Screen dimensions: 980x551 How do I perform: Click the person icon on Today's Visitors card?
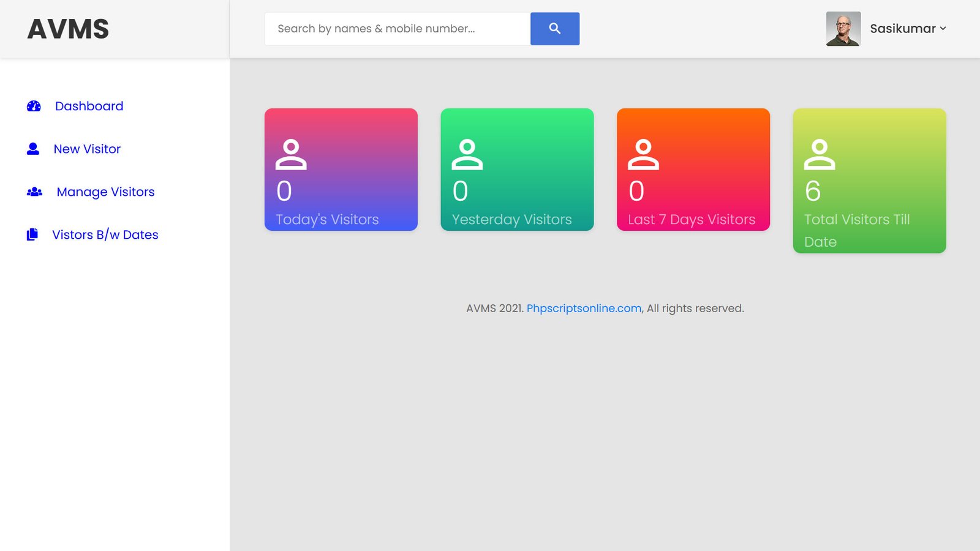pyautogui.click(x=291, y=154)
